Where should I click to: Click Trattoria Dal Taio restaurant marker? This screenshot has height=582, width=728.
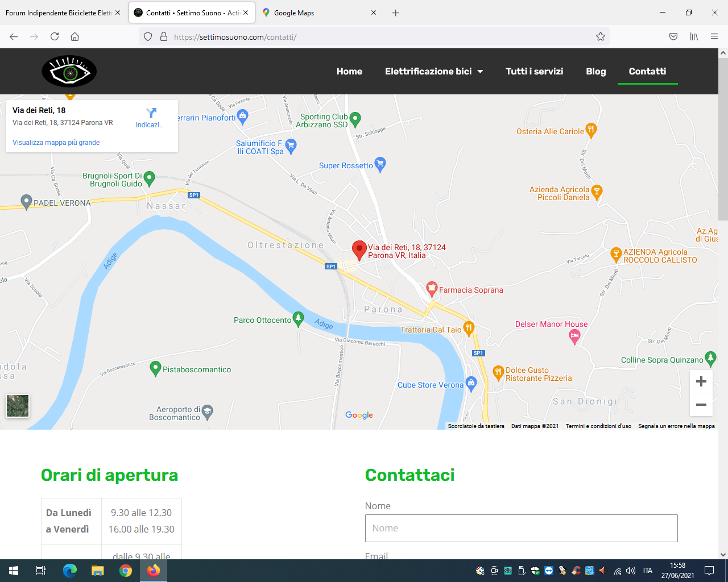click(469, 328)
